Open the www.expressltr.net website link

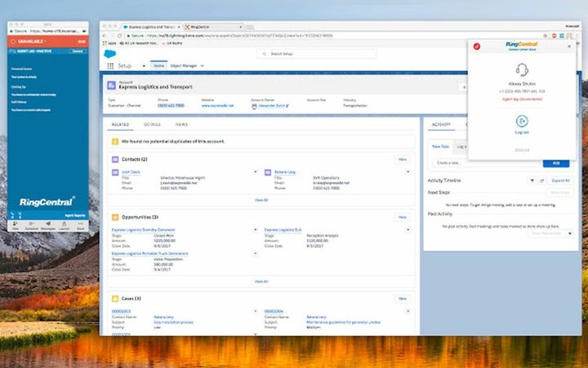(217, 105)
